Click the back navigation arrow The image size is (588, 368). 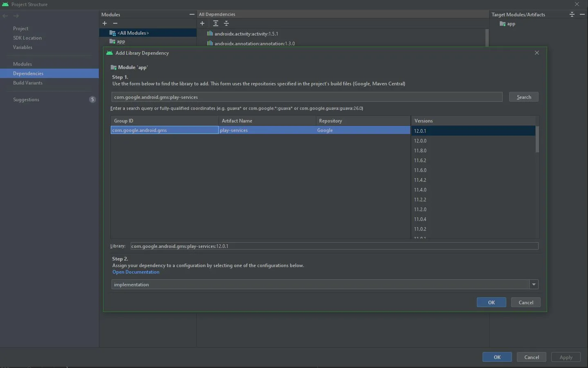[5, 16]
